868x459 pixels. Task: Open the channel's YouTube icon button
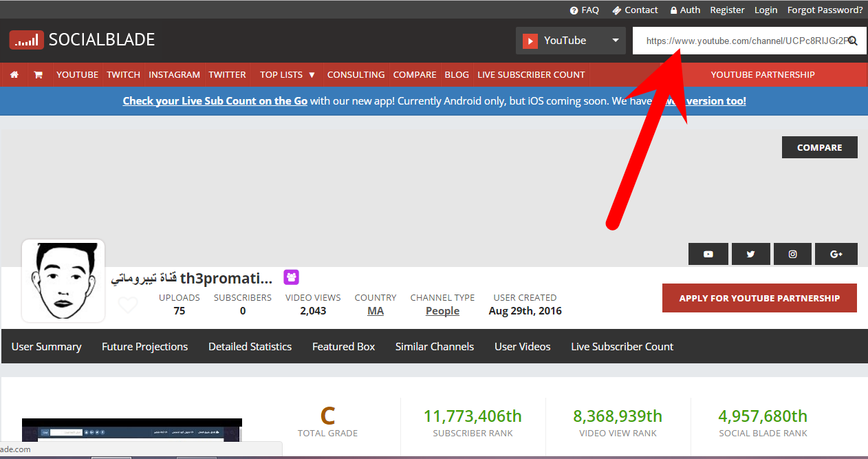tap(708, 254)
